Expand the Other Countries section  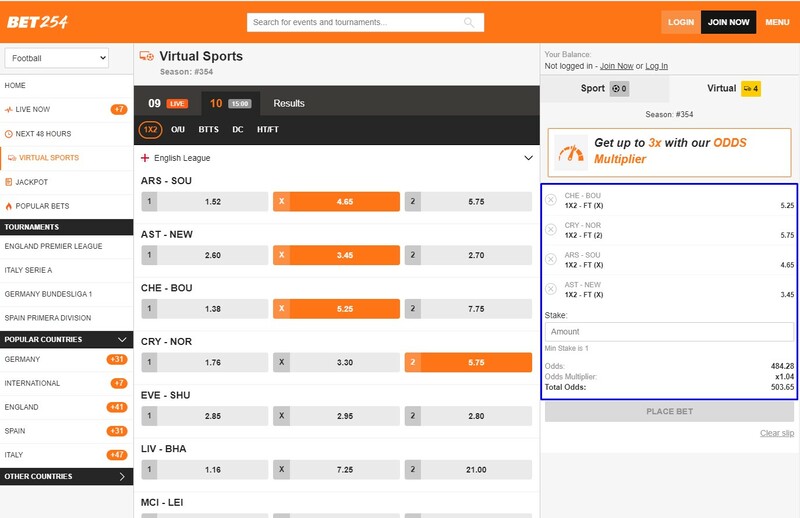tap(122, 476)
